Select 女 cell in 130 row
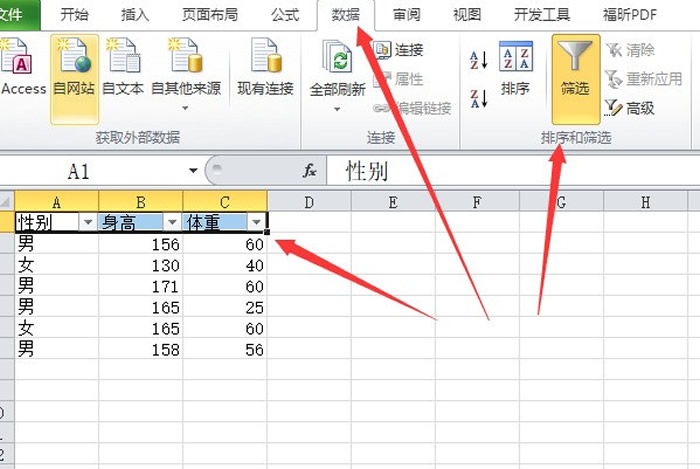Image resolution: width=700 pixels, height=469 pixels. point(57,265)
